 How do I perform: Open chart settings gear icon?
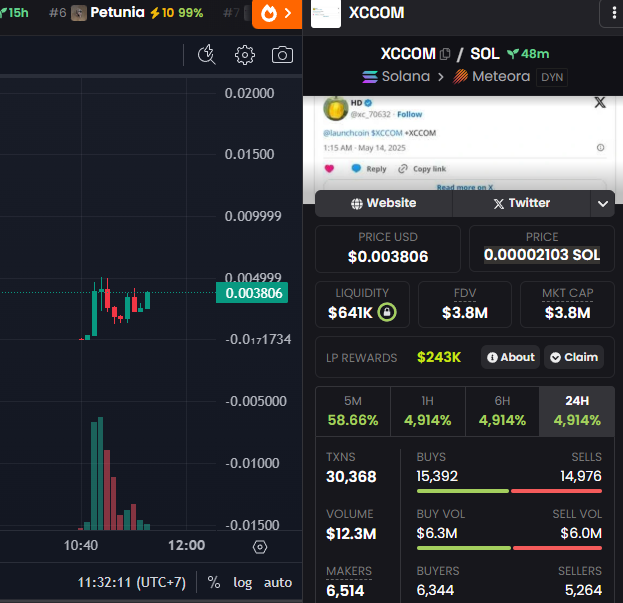click(245, 55)
